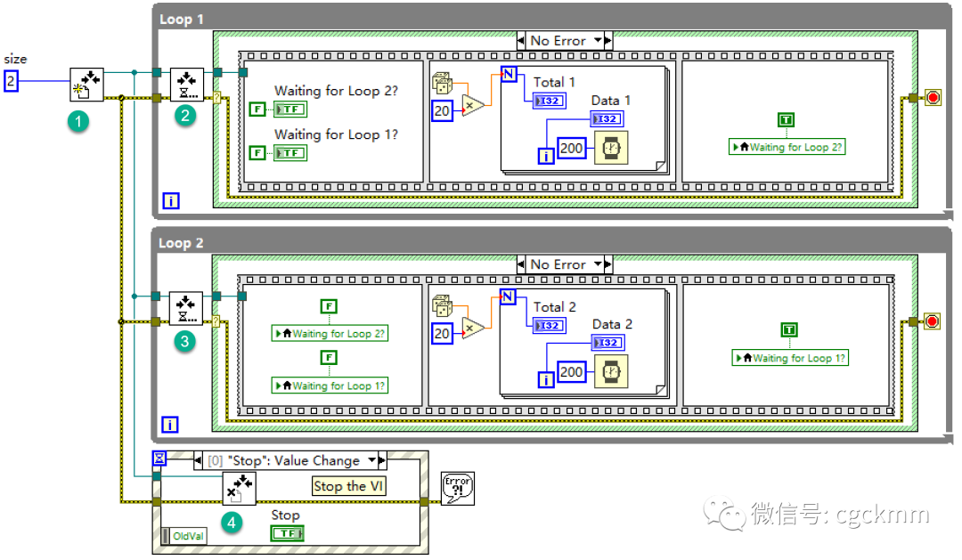Click the Destroy Rendezvous node in event case
962x560 pixels.
(240, 488)
